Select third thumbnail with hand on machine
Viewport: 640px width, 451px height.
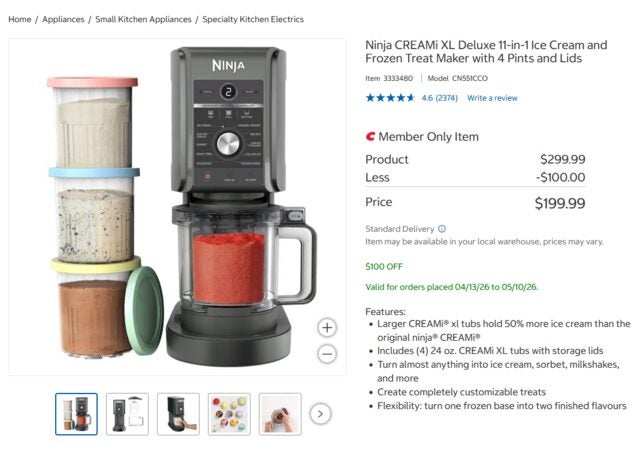(x=178, y=414)
